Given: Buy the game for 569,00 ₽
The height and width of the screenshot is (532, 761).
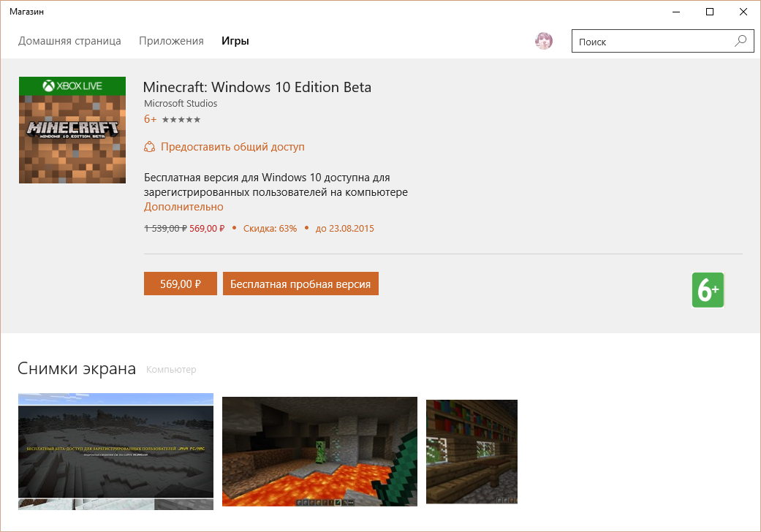Looking at the screenshot, I should (x=181, y=284).
